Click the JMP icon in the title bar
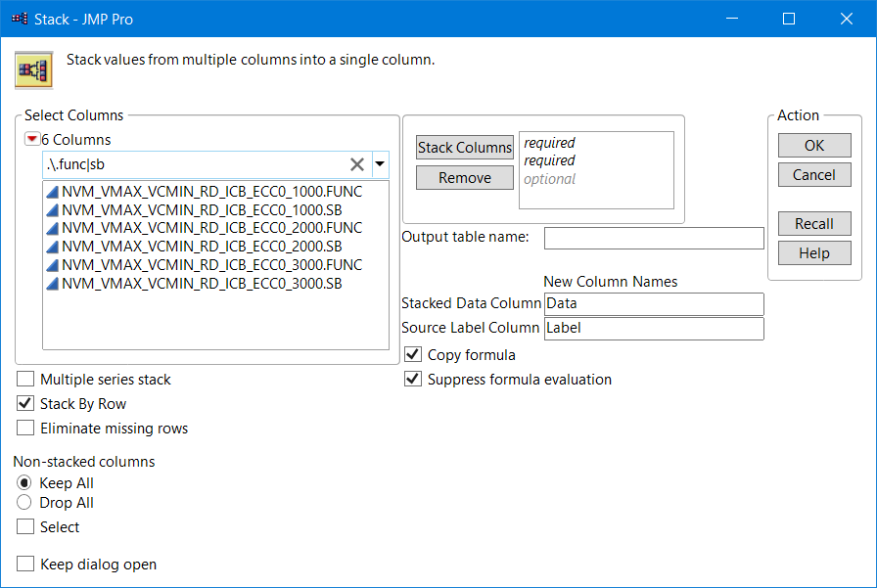The image size is (877, 588). tap(19, 19)
